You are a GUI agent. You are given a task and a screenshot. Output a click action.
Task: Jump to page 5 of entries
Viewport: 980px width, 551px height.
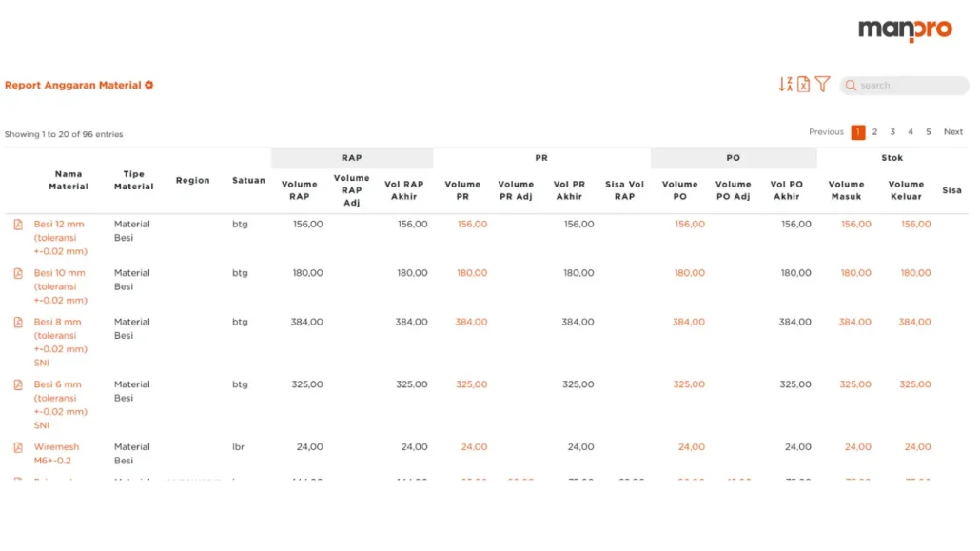[x=928, y=132]
